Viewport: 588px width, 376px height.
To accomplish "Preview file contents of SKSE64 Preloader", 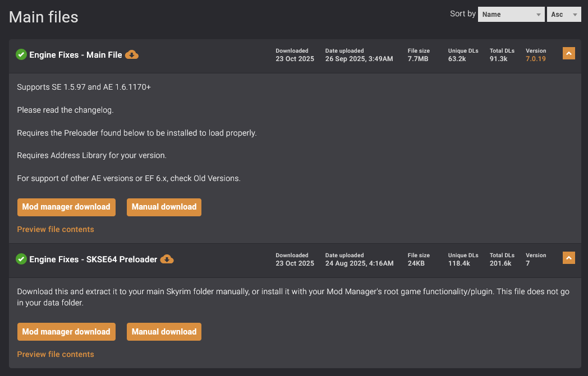I will click(56, 354).
